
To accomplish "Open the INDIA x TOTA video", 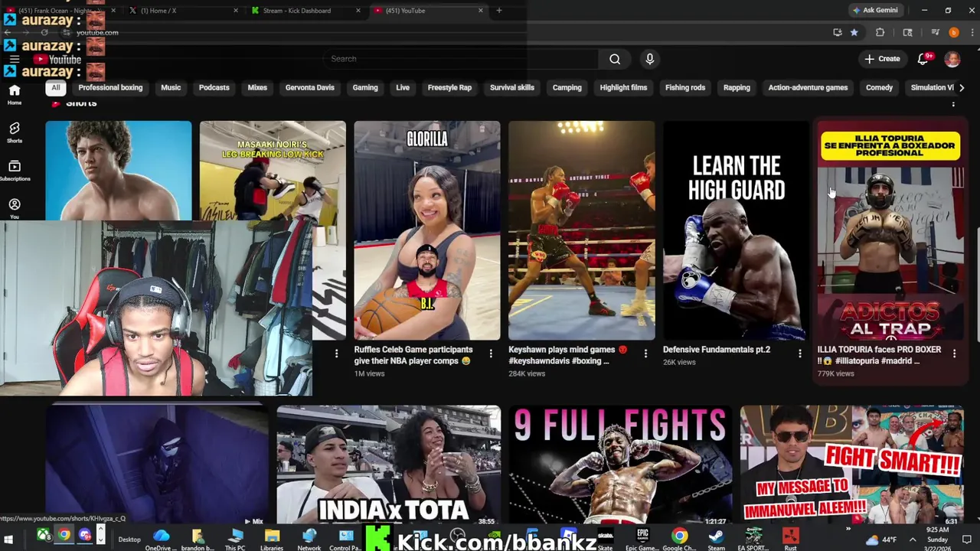I will (389, 465).
